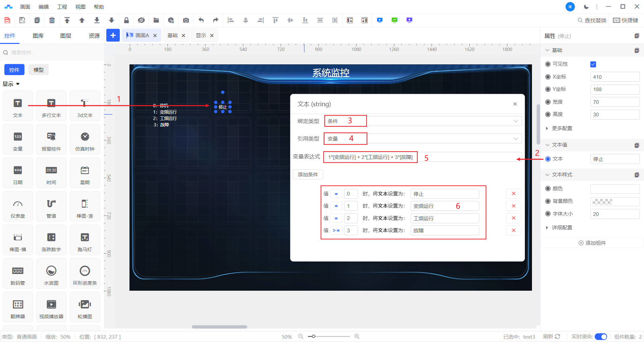The height and width of the screenshot is (342, 644).
Task: Uncheck the 可见性 visibility checkbox
Action: coord(593,64)
